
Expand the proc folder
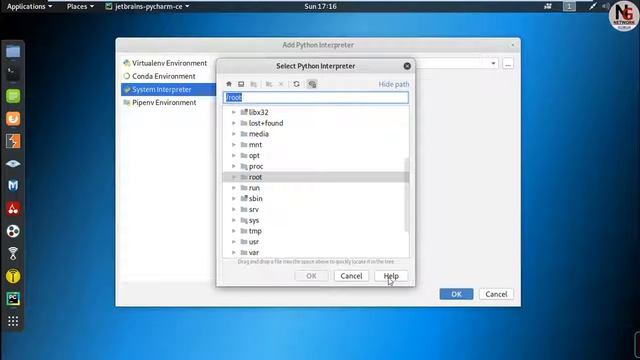[234, 166]
